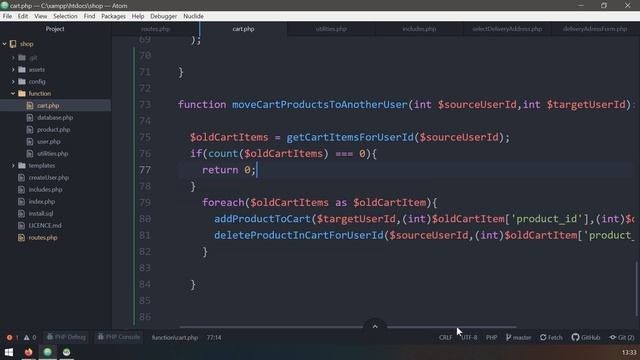This screenshot has height=360, width=640.
Task: Open the File menu
Action: pyautogui.click(x=7, y=16)
